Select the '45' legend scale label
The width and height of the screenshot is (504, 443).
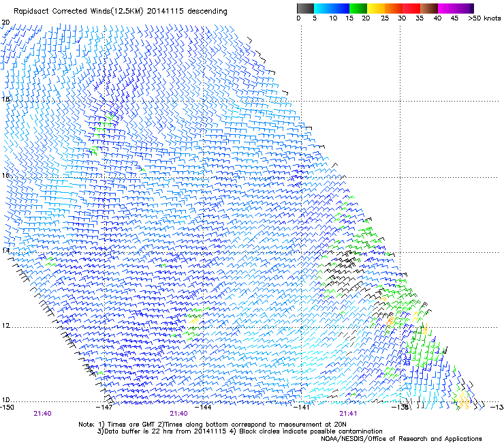454,18
